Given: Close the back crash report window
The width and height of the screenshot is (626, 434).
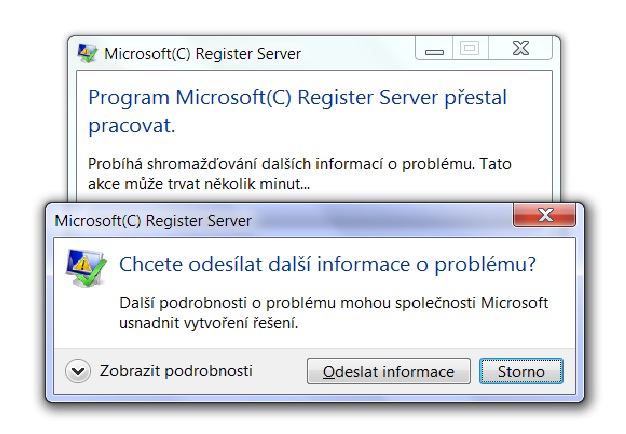Looking at the screenshot, I should click(520, 48).
